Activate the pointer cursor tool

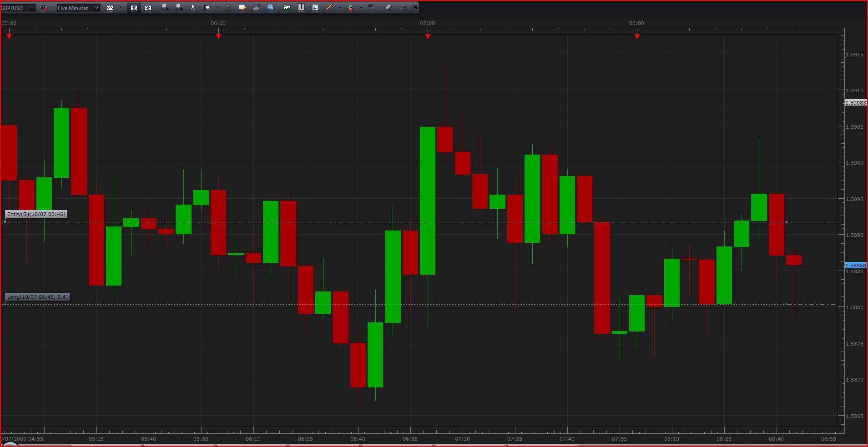click(193, 8)
